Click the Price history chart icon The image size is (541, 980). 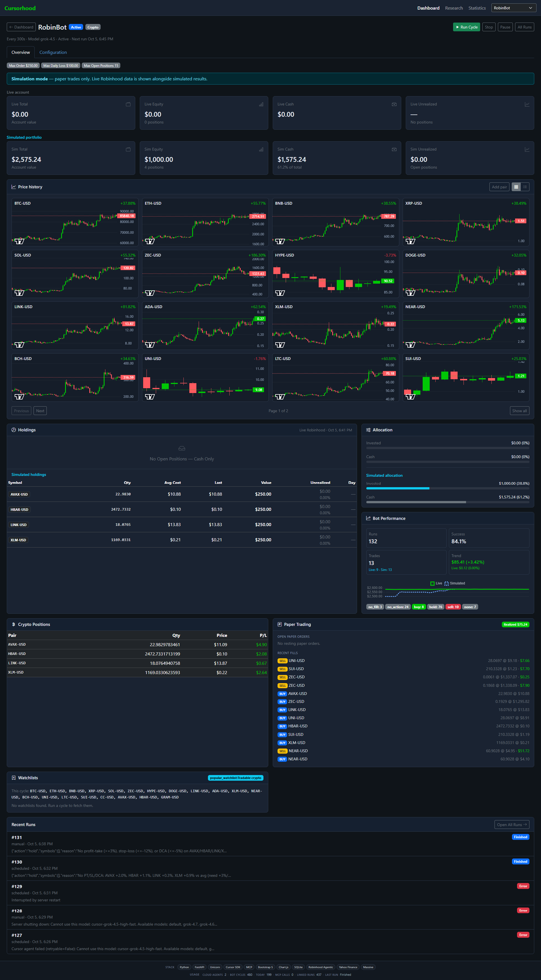pyautogui.click(x=14, y=187)
